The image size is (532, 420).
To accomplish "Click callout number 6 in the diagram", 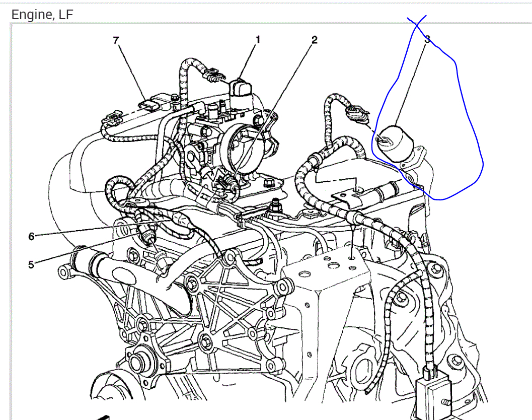I will [31, 236].
